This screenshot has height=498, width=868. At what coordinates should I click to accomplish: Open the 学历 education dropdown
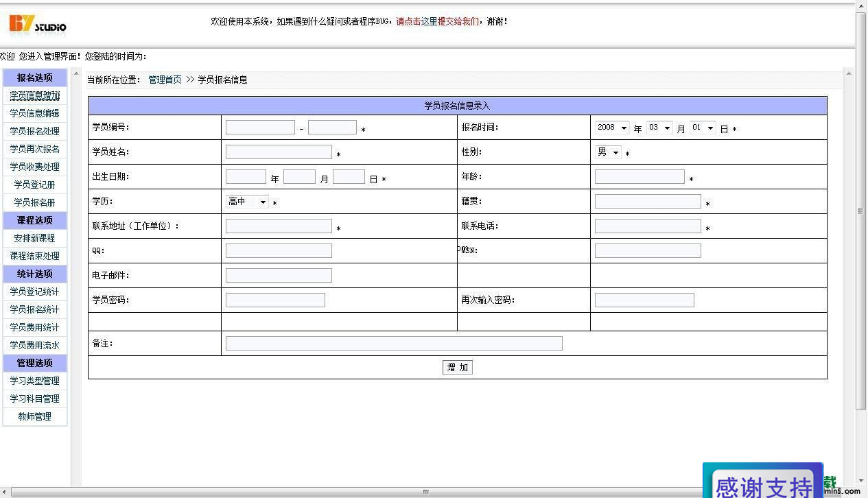pyautogui.click(x=247, y=202)
